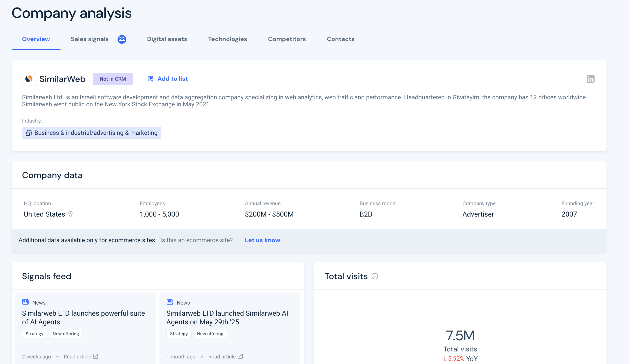Click the '$200M - $500M' annual revenue value

(x=269, y=214)
